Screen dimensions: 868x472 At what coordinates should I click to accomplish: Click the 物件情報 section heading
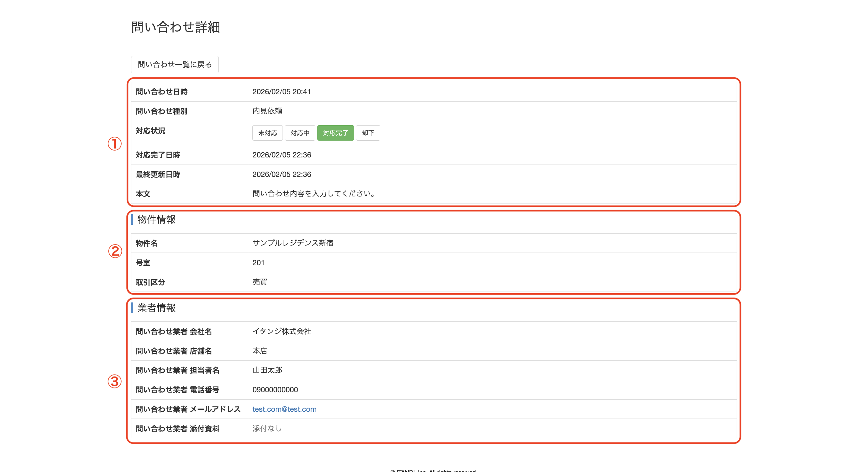point(156,219)
